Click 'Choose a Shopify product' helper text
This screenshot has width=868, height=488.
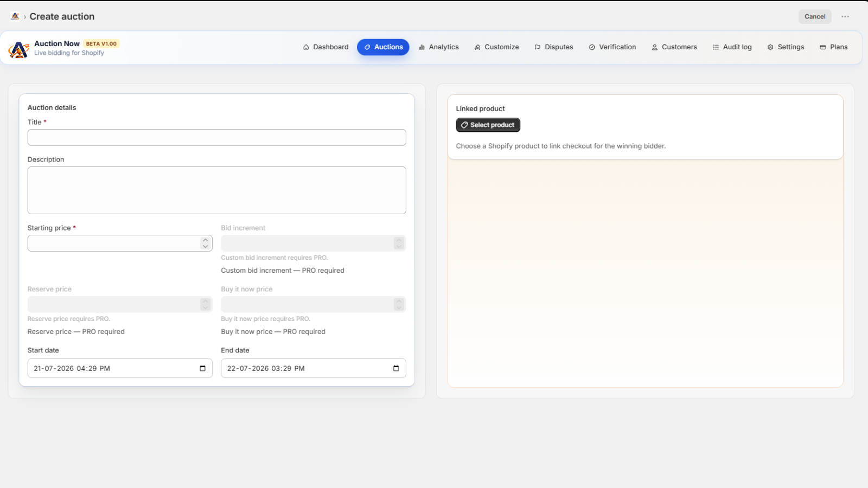[561, 146]
